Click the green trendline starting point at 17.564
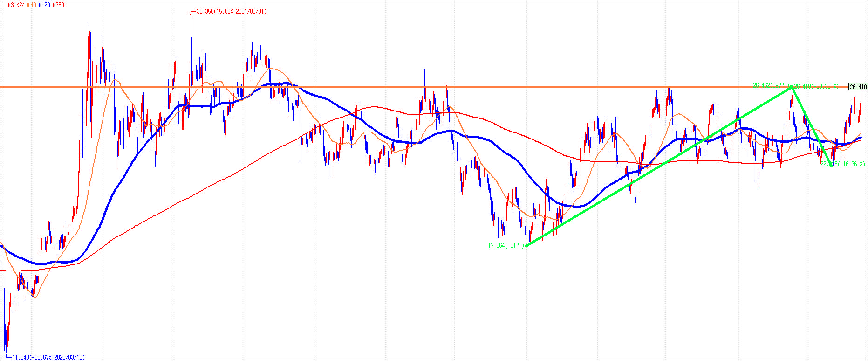 [x=527, y=245]
